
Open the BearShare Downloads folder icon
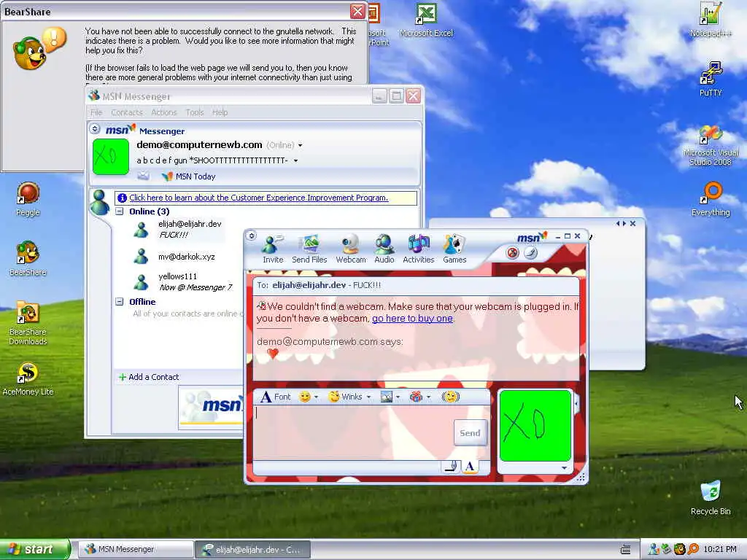click(x=28, y=323)
